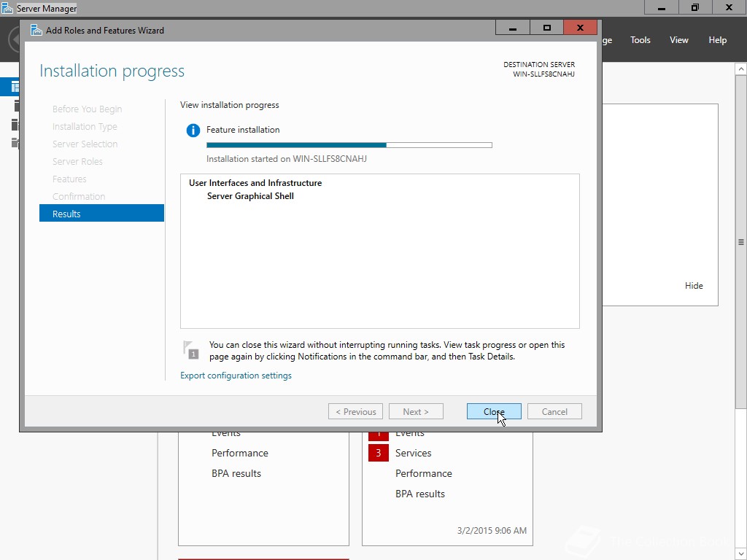Click the red 3 badge next to Services

[379, 453]
